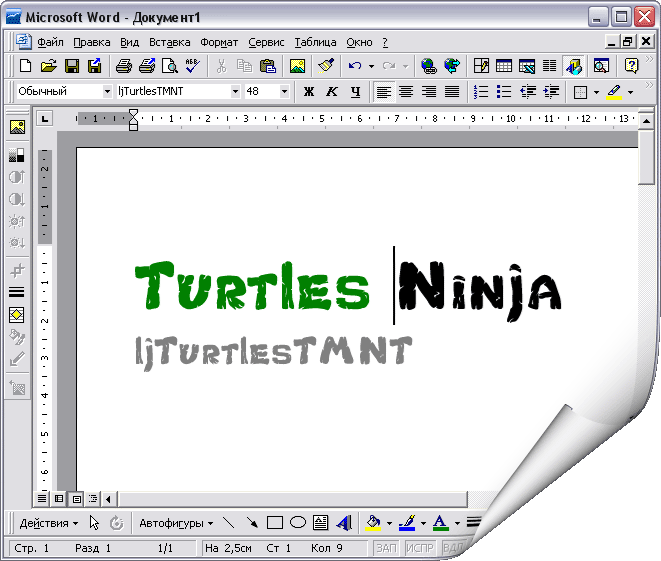Open the Обычный style dropdown
The width and height of the screenshot is (661, 561).
(107, 91)
